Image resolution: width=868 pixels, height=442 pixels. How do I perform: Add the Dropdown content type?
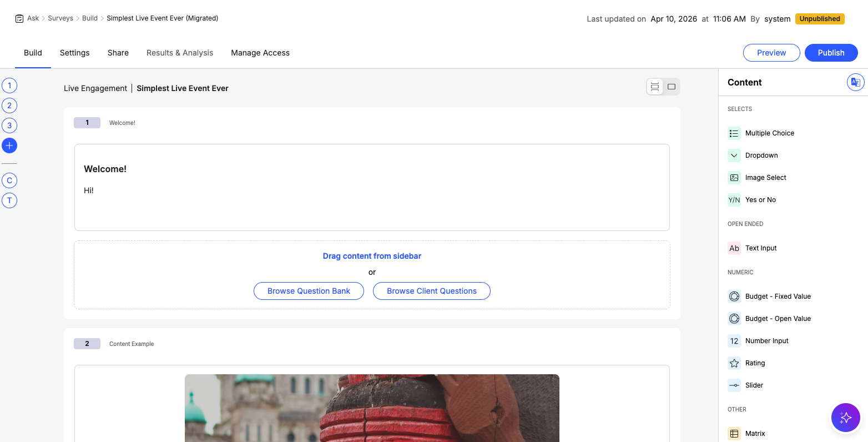pyautogui.click(x=761, y=155)
